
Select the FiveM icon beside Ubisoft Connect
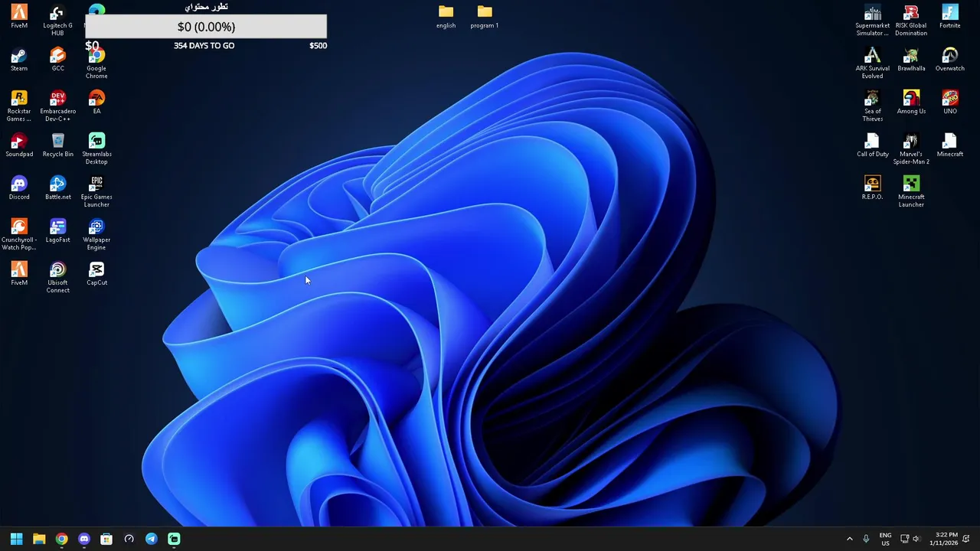coord(19,274)
